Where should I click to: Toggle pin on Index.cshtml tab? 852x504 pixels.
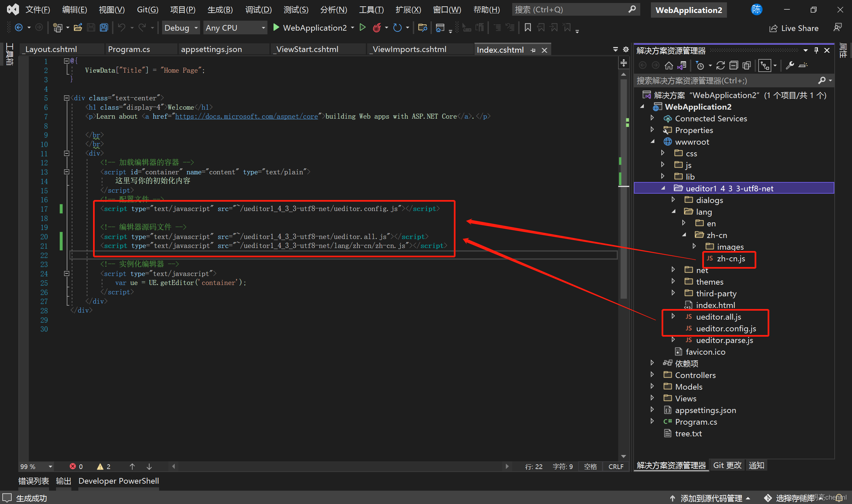(x=533, y=50)
